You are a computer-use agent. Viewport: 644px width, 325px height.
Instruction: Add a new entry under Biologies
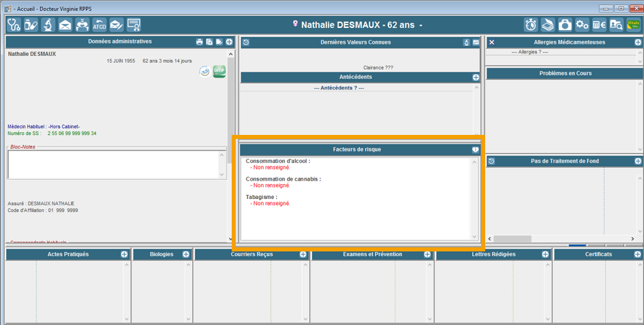(185, 254)
